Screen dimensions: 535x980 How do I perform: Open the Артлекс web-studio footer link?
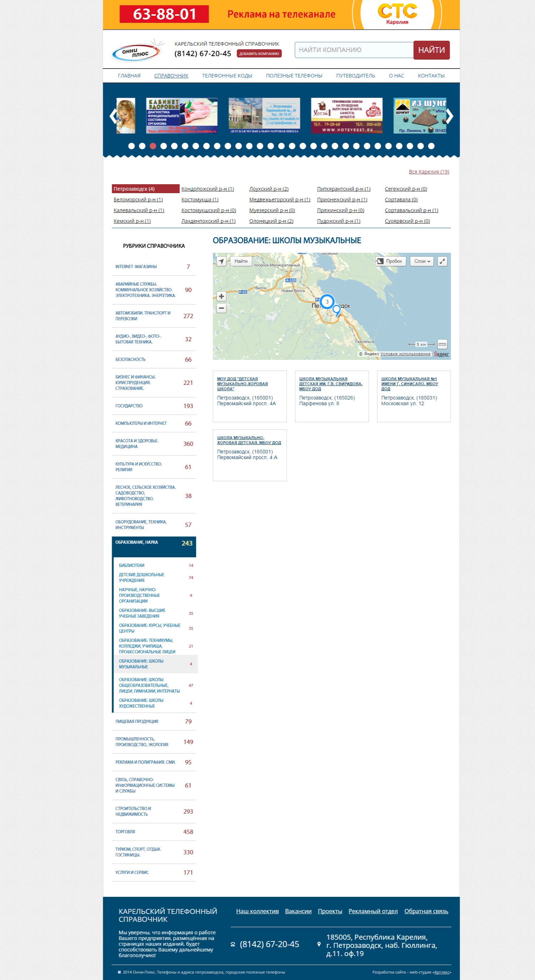[442, 972]
